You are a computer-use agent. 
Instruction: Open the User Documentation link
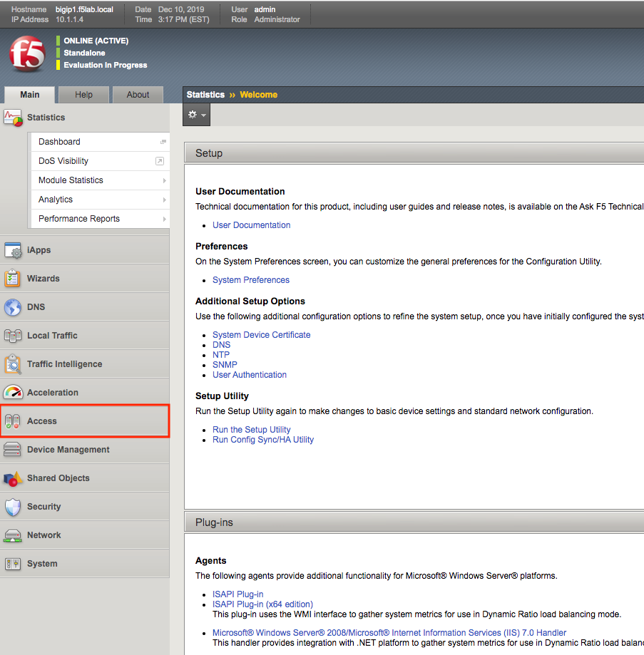[x=251, y=225]
